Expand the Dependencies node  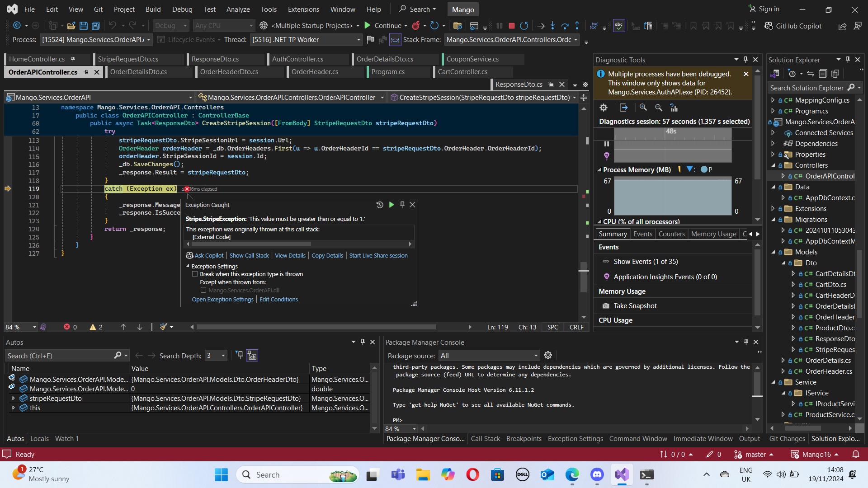(x=773, y=144)
